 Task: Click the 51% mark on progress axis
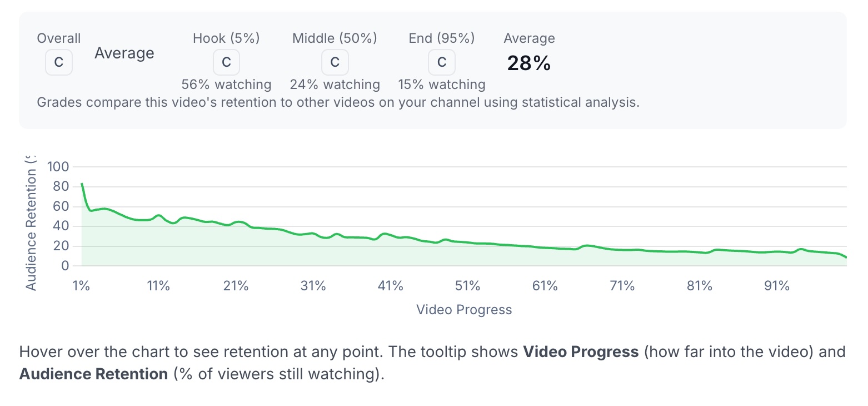pos(467,285)
